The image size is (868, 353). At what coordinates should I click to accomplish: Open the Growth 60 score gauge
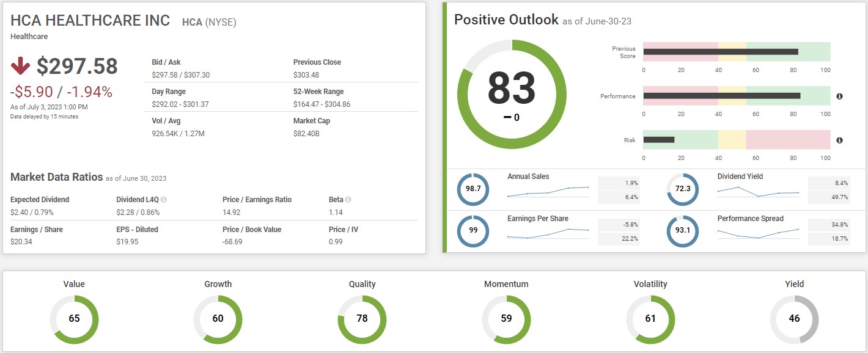218,319
